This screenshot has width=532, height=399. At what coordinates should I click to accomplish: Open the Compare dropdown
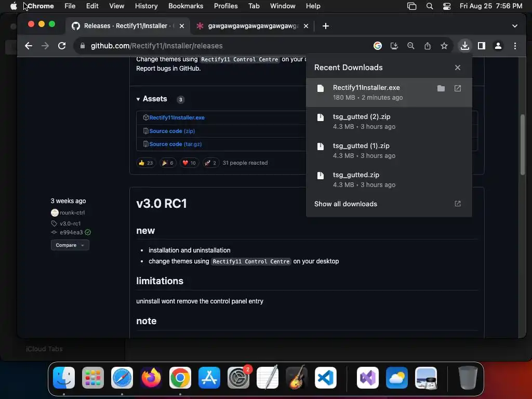70,245
